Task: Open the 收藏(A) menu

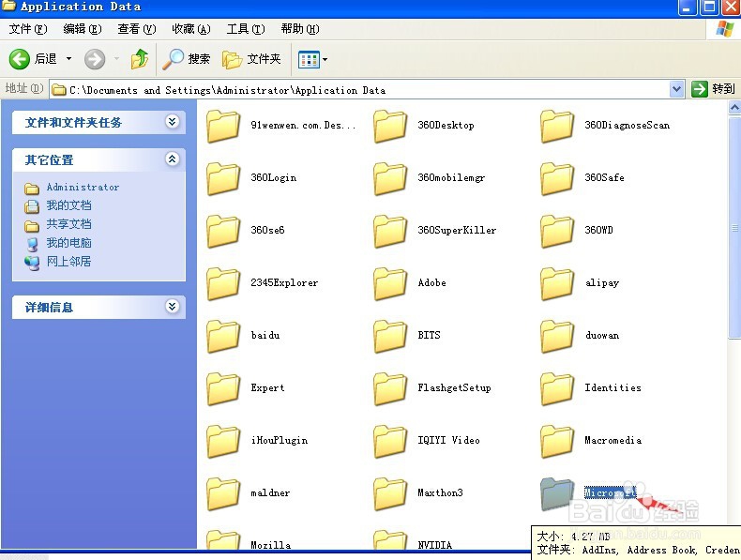Action: [x=191, y=29]
